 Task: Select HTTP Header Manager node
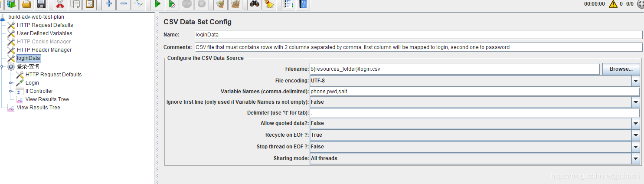point(44,50)
